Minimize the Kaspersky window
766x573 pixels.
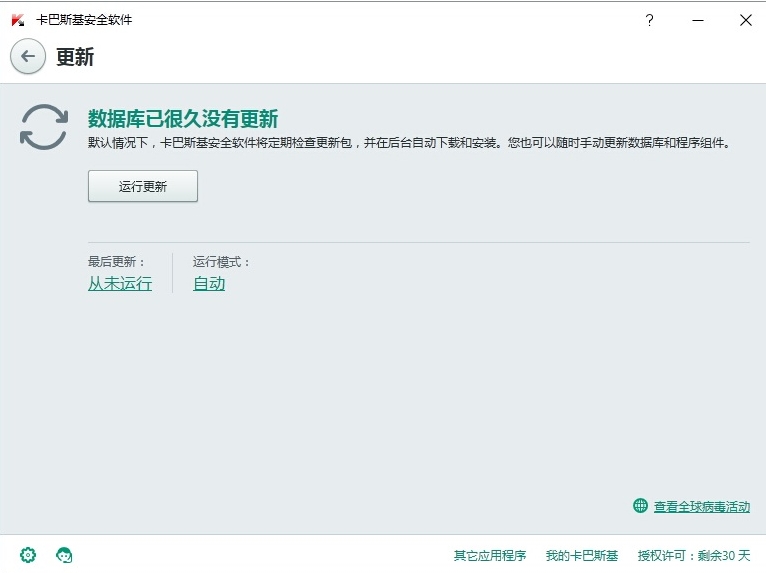click(x=698, y=20)
